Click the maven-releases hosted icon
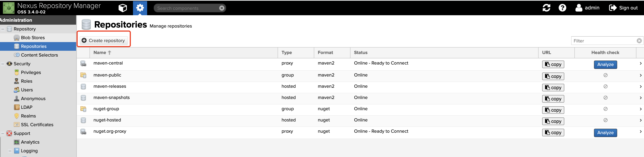This screenshot has height=157, width=644. pyautogui.click(x=83, y=86)
